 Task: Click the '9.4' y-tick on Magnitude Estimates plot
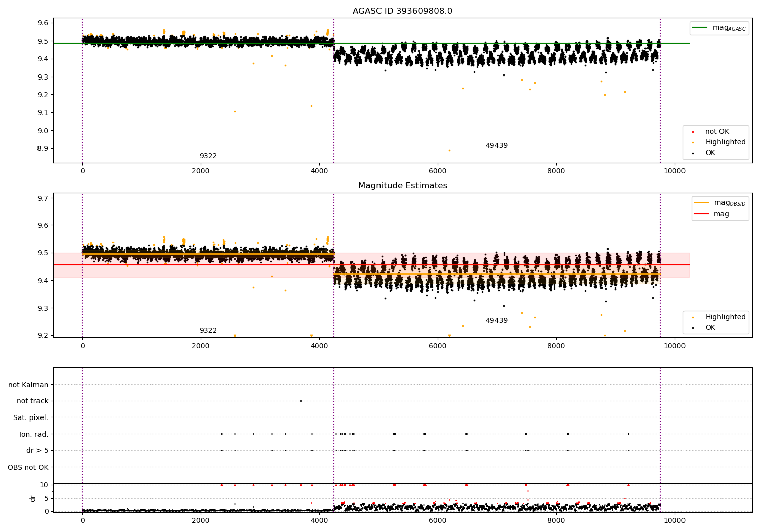click(43, 281)
